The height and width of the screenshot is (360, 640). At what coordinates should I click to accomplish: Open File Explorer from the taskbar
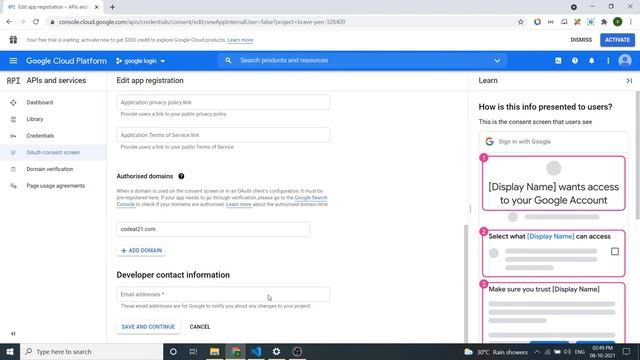coord(214,351)
